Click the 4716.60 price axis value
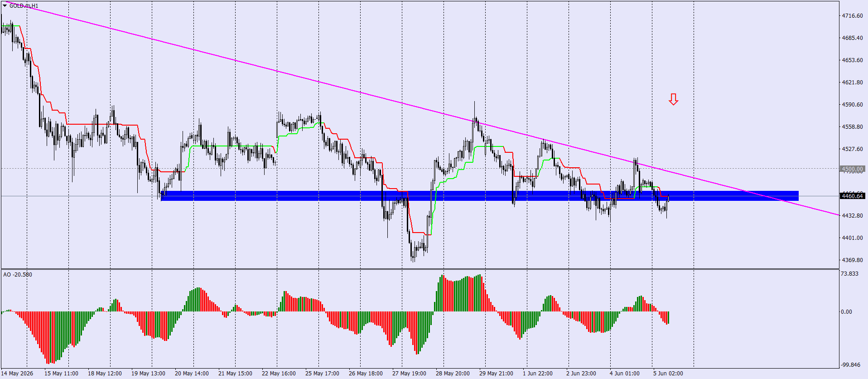 (852, 15)
